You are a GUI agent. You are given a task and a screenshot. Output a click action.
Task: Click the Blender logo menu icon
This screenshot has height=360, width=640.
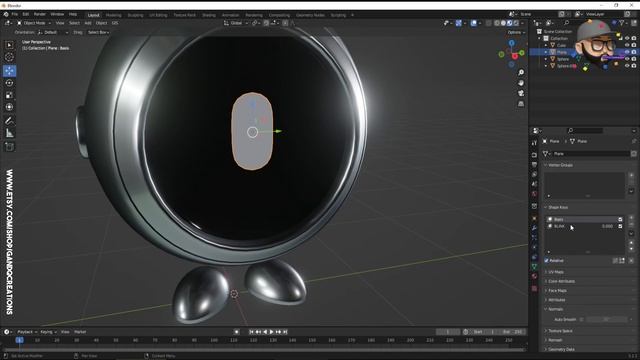(x=6, y=14)
